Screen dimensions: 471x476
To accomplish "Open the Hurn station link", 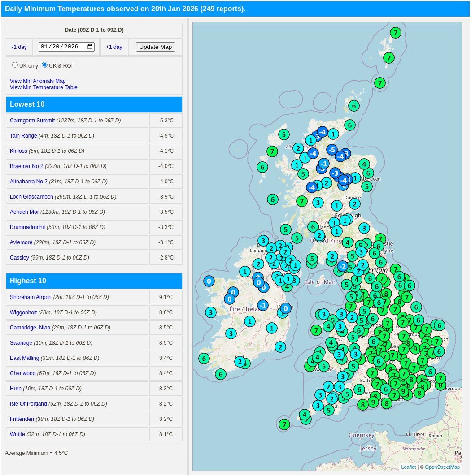I will pos(16,389).
